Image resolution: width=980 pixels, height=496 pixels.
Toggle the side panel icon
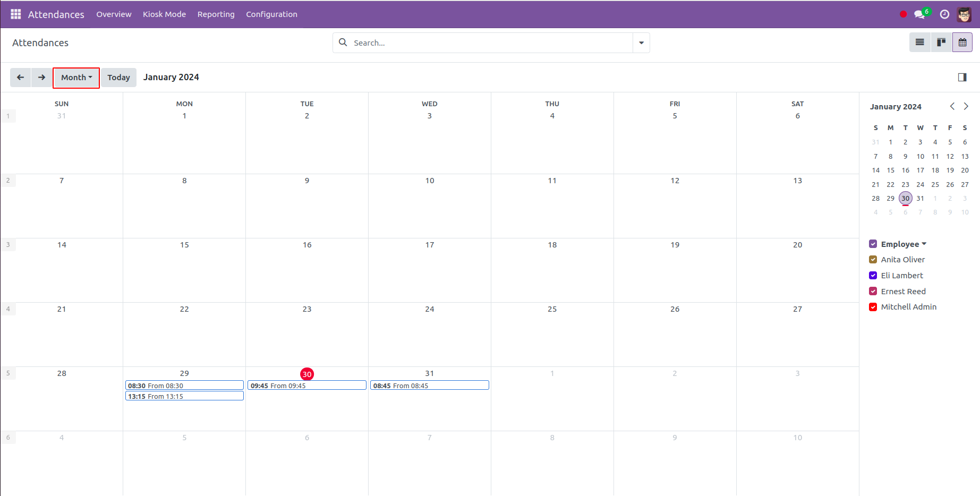[962, 78]
